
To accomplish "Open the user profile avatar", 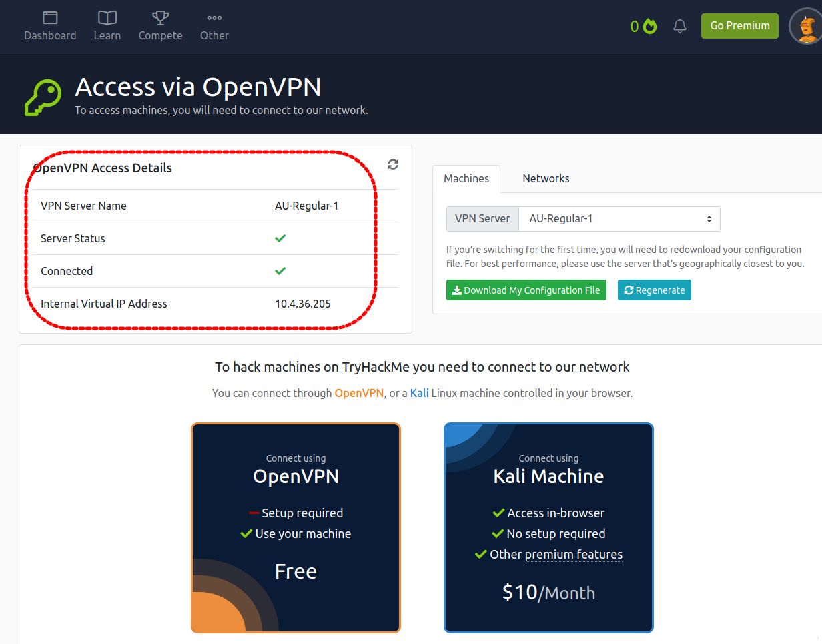I will point(806,27).
